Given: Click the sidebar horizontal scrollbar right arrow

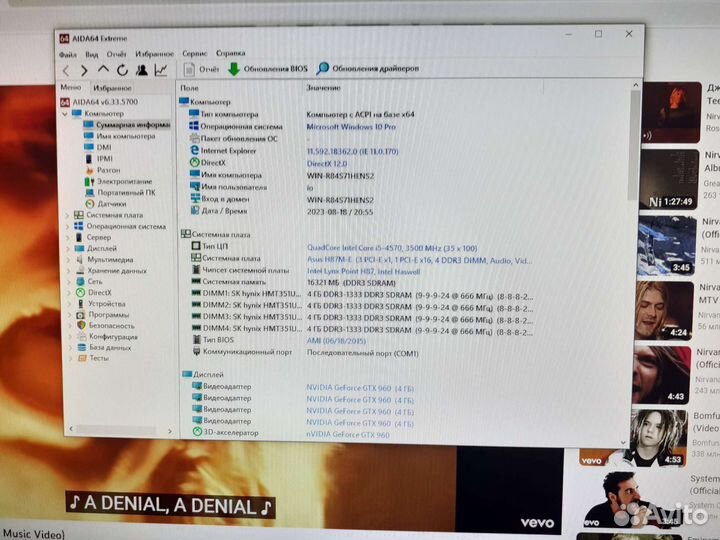Looking at the screenshot, I should 170,431.
